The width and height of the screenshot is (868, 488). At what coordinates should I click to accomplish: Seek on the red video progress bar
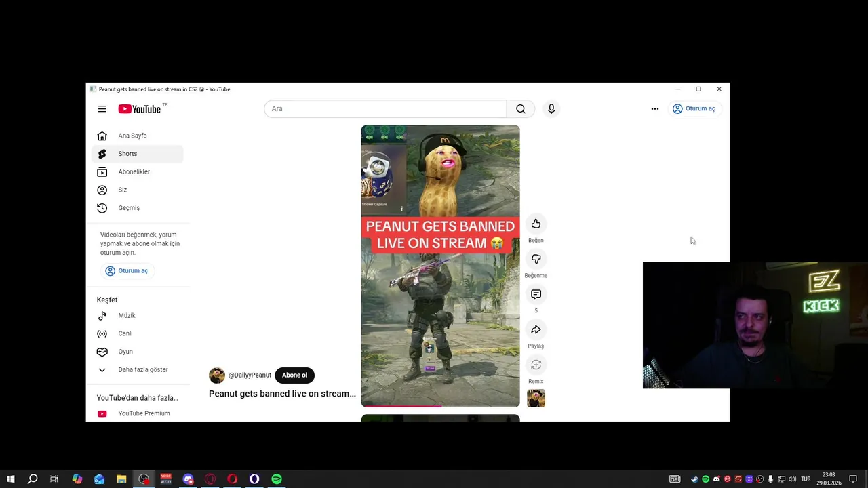[440, 406]
